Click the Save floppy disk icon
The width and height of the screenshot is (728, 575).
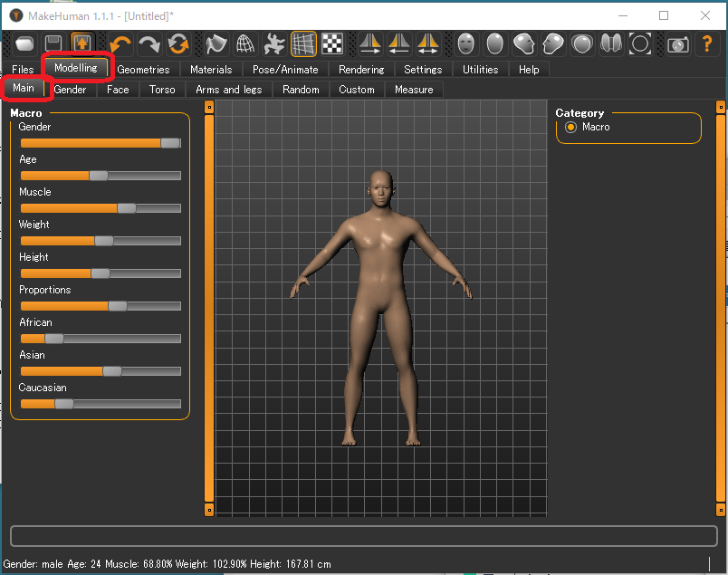53,43
